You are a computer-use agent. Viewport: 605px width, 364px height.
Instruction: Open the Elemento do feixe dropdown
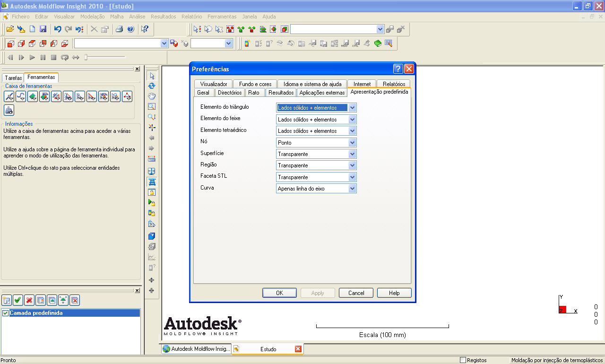(352, 120)
